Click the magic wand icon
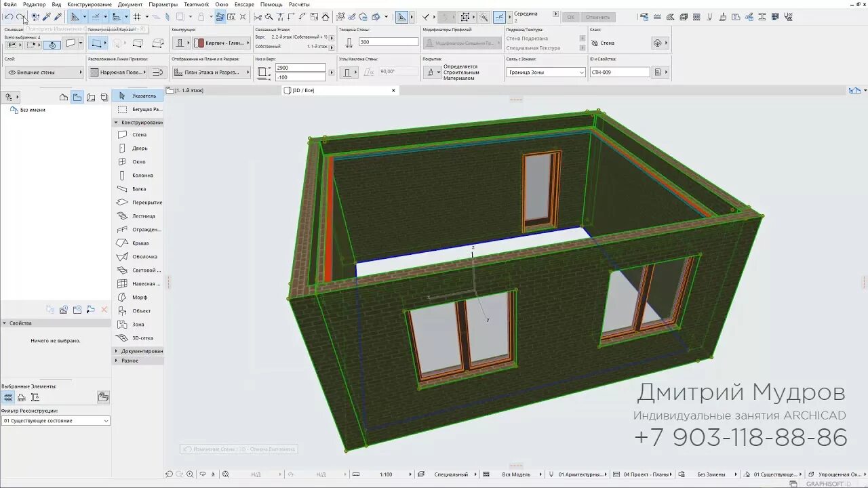 click(484, 17)
